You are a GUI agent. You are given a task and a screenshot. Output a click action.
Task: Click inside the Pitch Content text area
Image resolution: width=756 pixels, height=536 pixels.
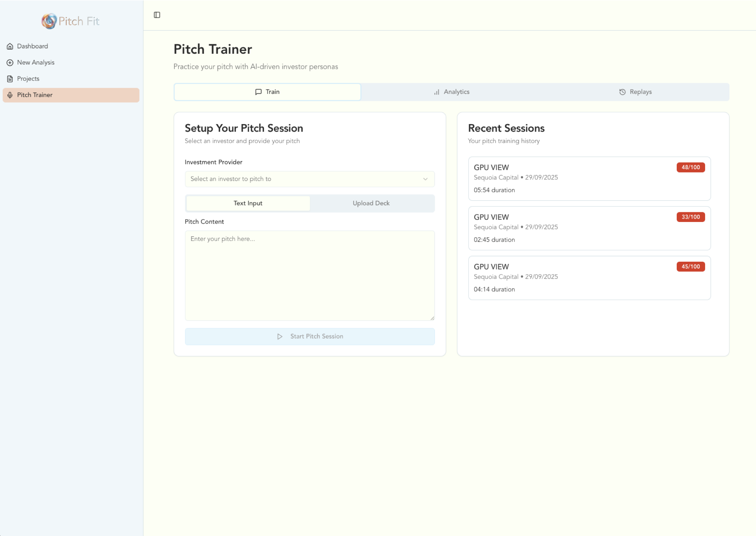coord(309,275)
